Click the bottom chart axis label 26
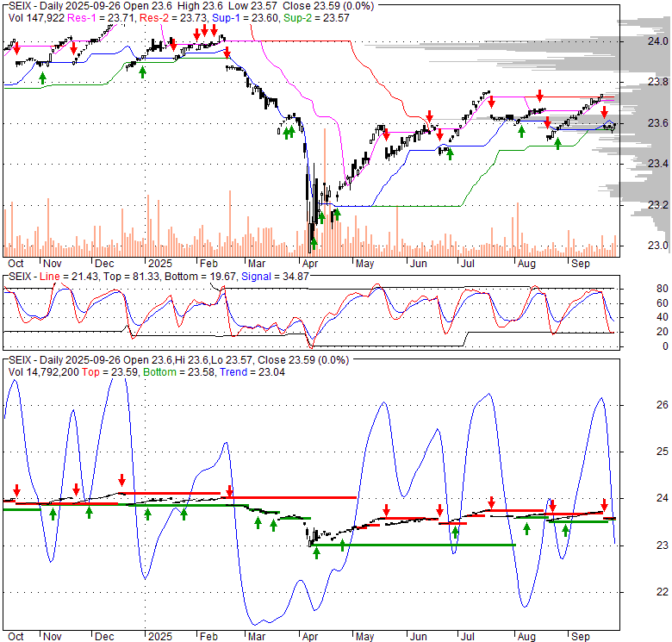This screenshot has height=642, width=672. tap(663, 404)
